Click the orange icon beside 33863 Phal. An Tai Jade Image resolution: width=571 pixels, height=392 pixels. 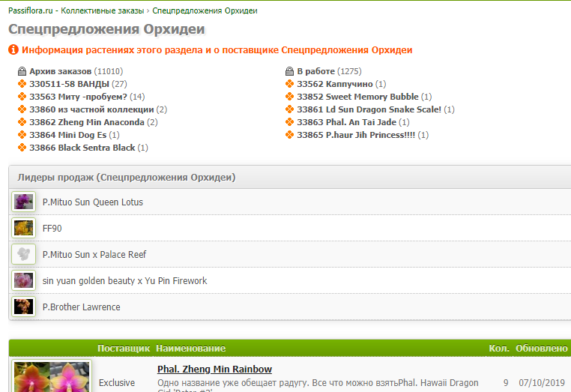(x=290, y=122)
